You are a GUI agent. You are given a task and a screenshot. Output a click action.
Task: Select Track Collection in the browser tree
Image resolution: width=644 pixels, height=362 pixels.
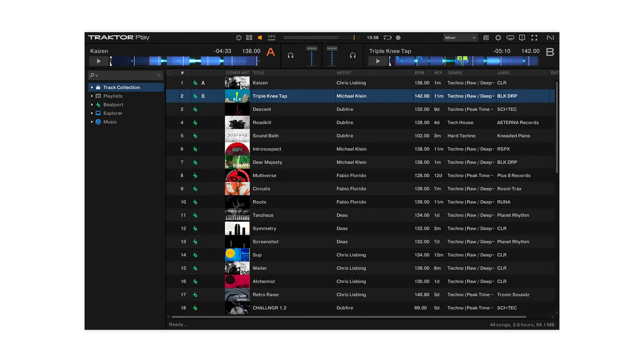121,87
